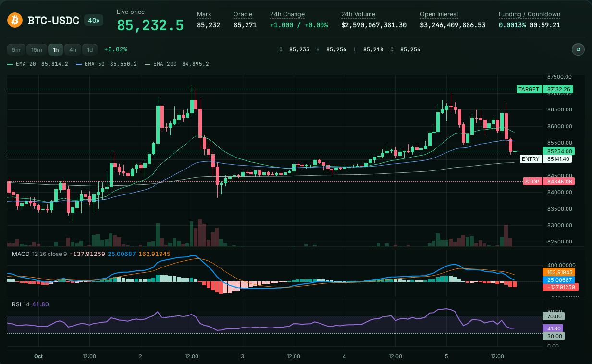Click the RSI 30.00 level tag
Image resolution: width=592 pixels, height=364 pixels.
(x=553, y=336)
